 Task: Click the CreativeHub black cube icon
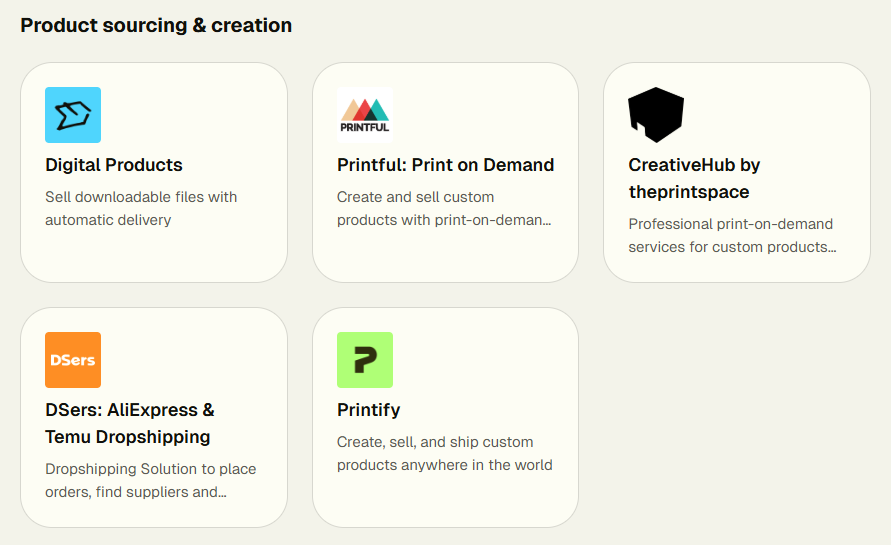(x=656, y=115)
